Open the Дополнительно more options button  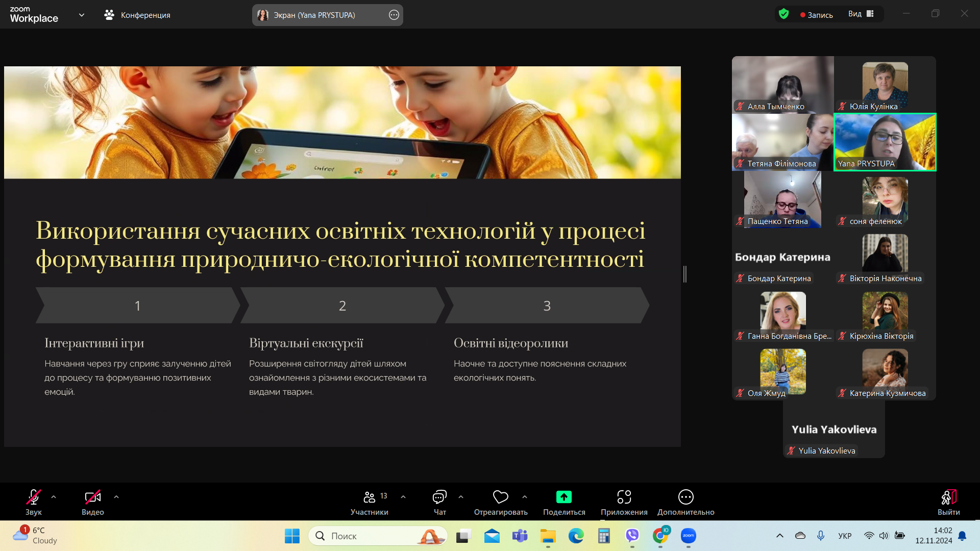coord(686,502)
